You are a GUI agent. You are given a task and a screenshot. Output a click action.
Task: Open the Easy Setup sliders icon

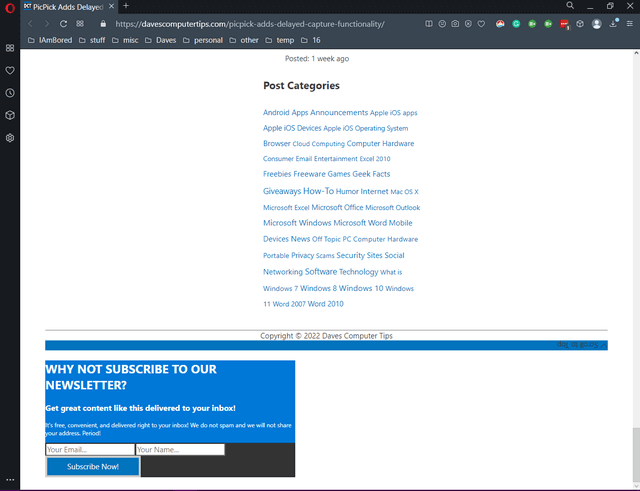pyautogui.click(x=630, y=24)
